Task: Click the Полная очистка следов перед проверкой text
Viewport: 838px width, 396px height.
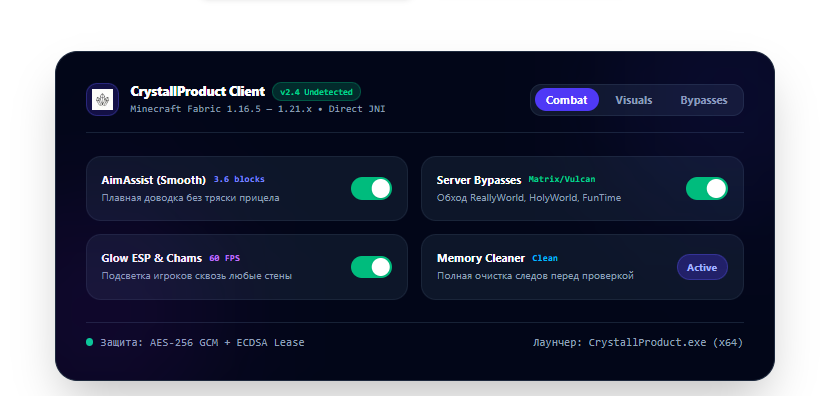Action: 536,276
